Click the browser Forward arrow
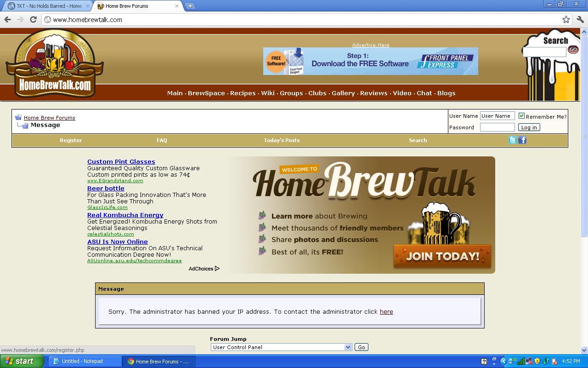Image resolution: width=588 pixels, height=368 pixels. coord(20,19)
